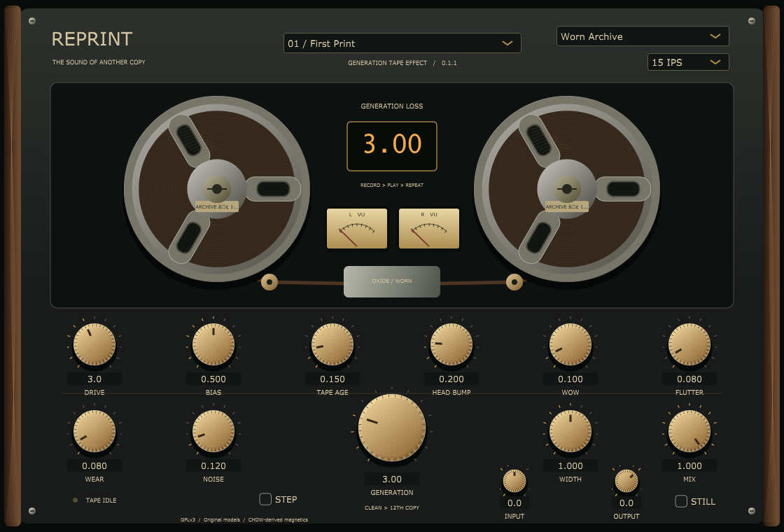
Task: Click the BIAS knob
Action: pos(213,344)
